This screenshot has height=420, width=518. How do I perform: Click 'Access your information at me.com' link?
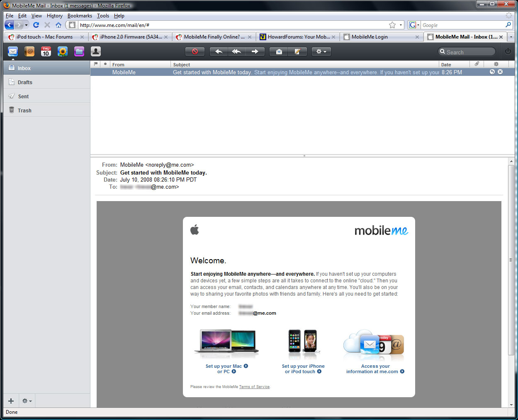click(x=375, y=369)
